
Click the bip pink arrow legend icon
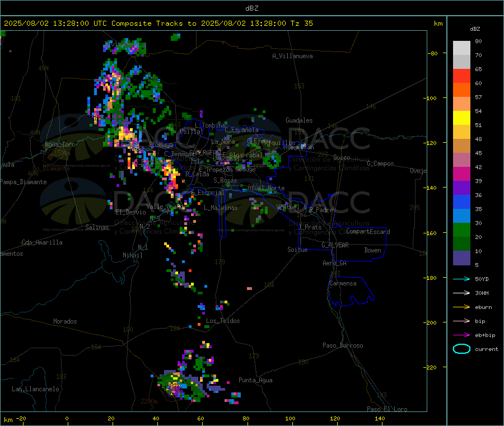(x=461, y=321)
